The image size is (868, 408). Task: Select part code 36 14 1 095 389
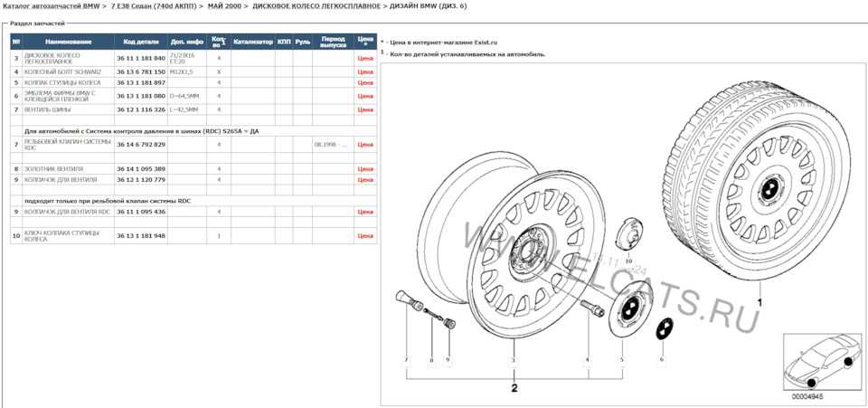tap(141, 169)
